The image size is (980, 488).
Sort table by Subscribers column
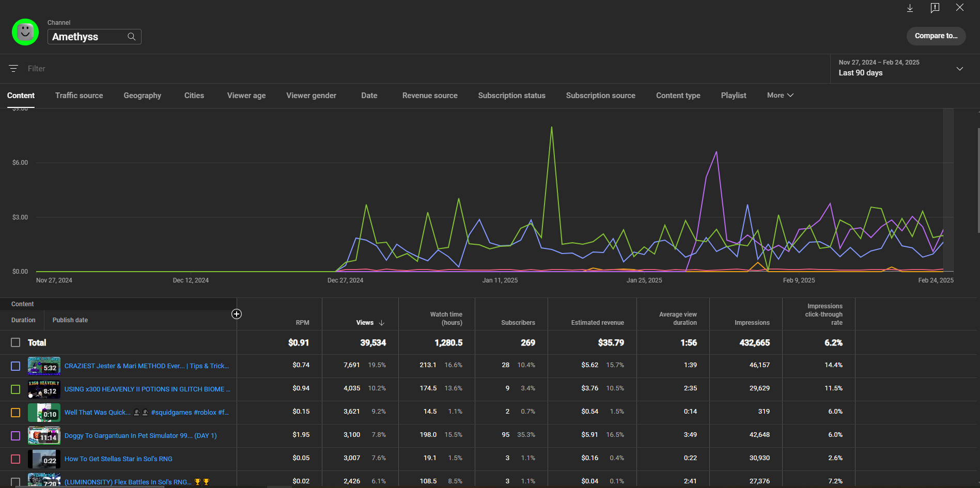518,323
